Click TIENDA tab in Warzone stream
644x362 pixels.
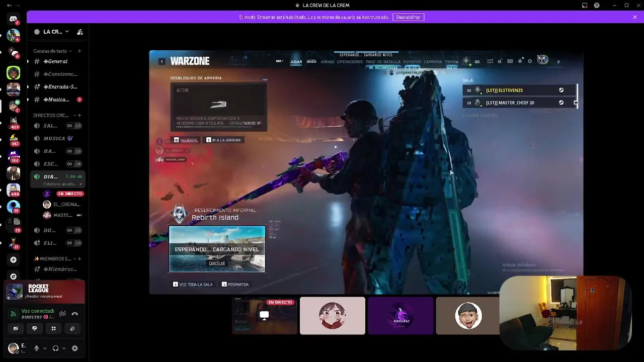coord(452,62)
